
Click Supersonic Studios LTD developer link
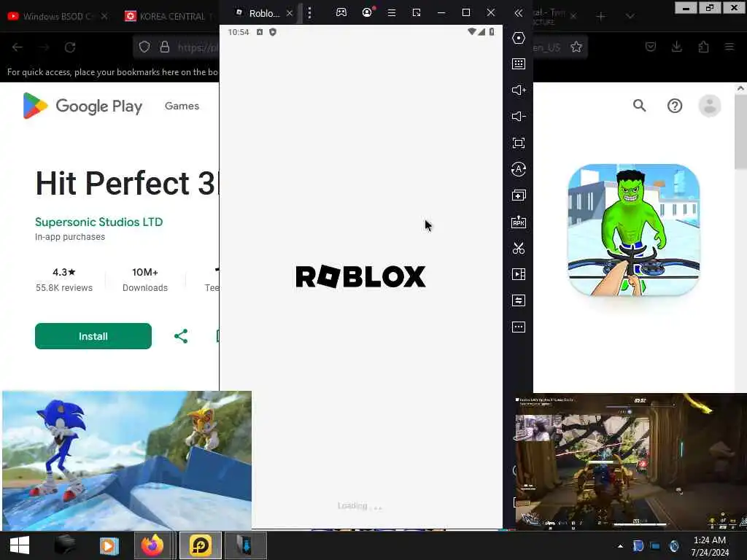click(x=98, y=222)
